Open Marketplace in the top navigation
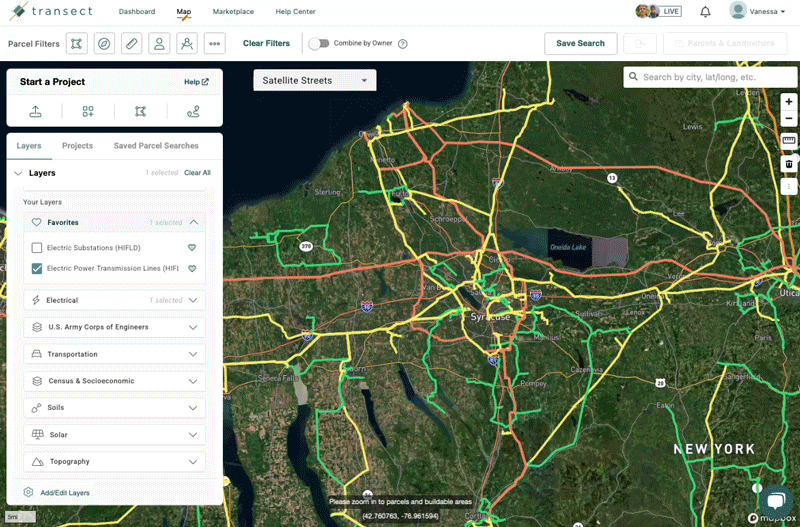The height and width of the screenshot is (527, 800). coord(233,12)
